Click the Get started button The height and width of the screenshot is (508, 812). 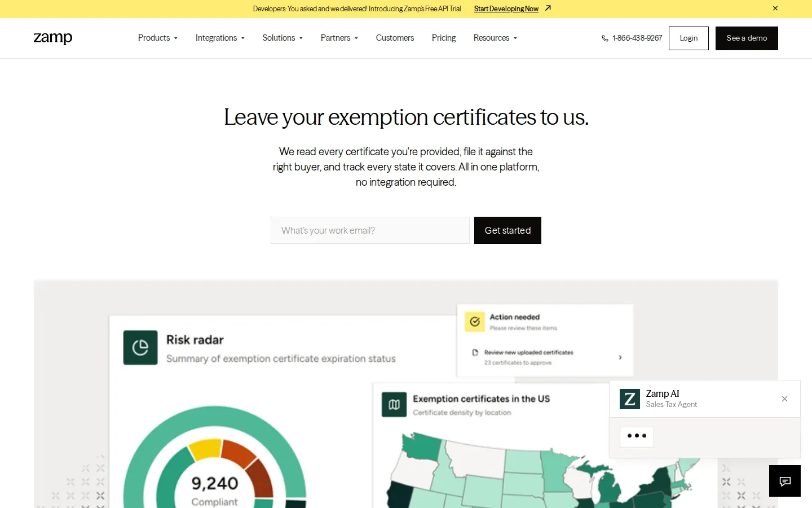click(507, 230)
